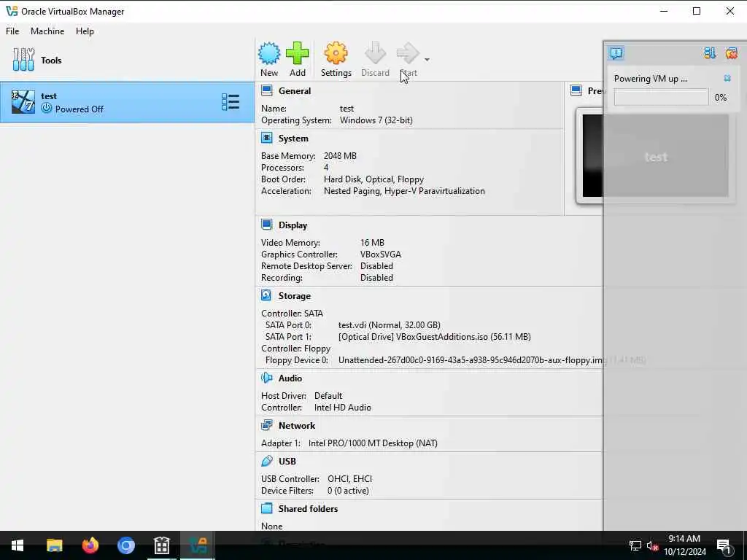This screenshot has height=560, width=747.
Task: Click the Intel HD Audio controller value
Action: pyautogui.click(x=343, y=408)
